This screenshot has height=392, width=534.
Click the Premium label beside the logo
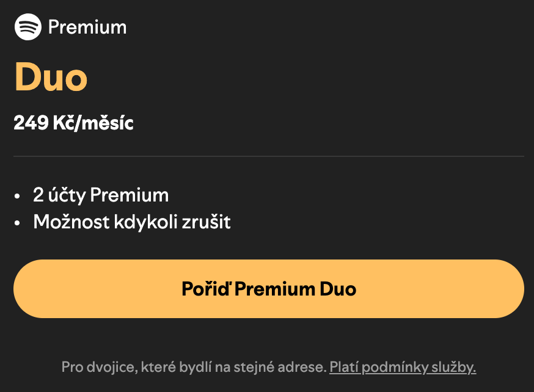click(x=87, y=27)
